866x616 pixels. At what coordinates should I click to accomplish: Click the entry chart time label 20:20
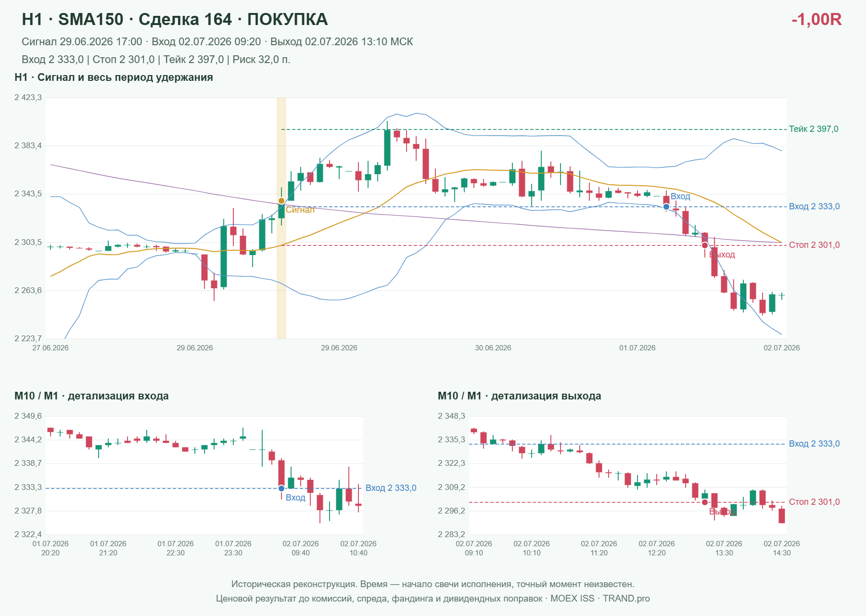51,553
